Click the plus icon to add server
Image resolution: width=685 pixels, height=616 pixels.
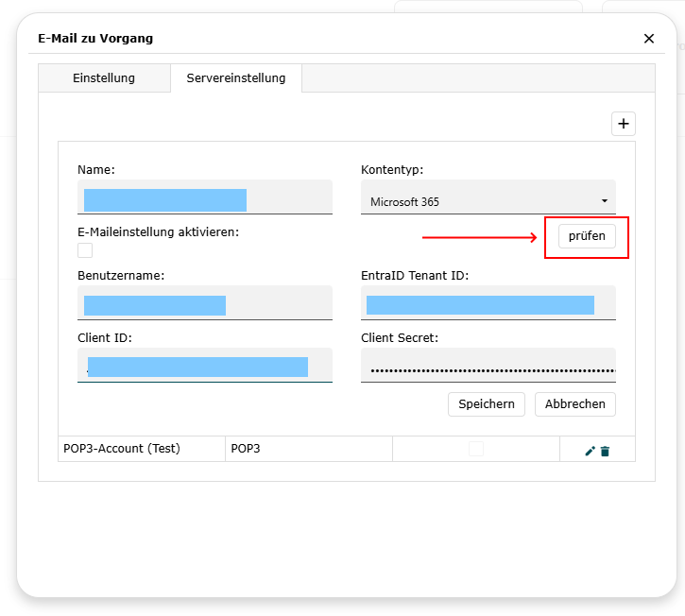pyautogui.click(x=624, y=124)
